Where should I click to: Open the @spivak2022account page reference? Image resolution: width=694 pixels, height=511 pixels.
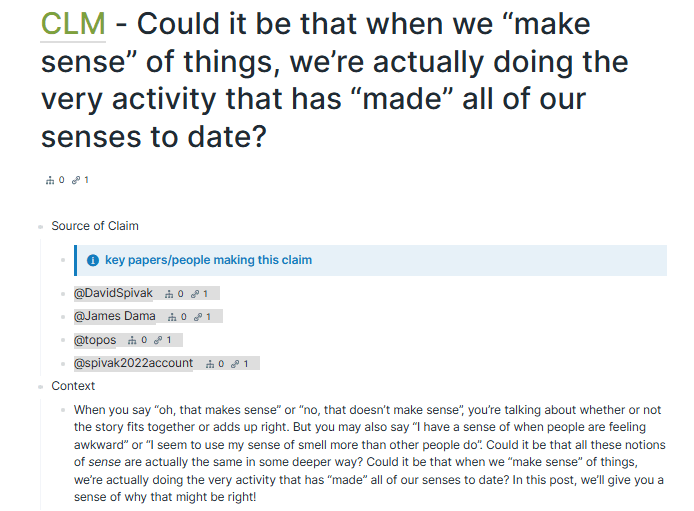point(133,363)
